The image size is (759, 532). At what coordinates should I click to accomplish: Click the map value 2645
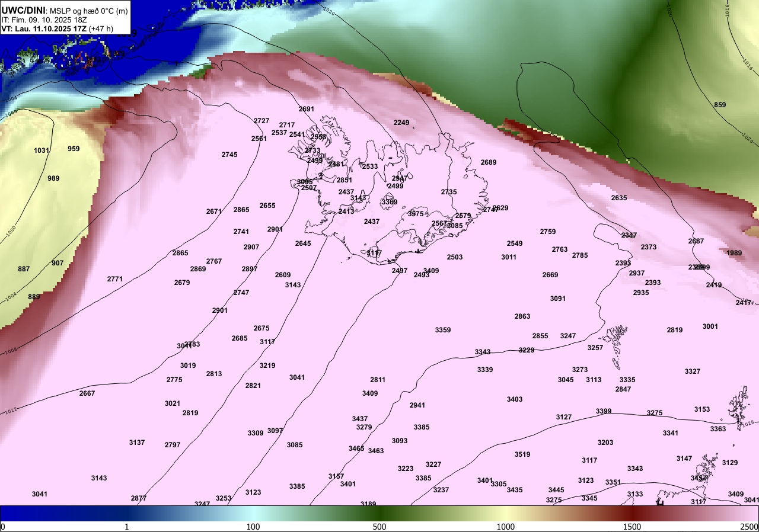303,243
